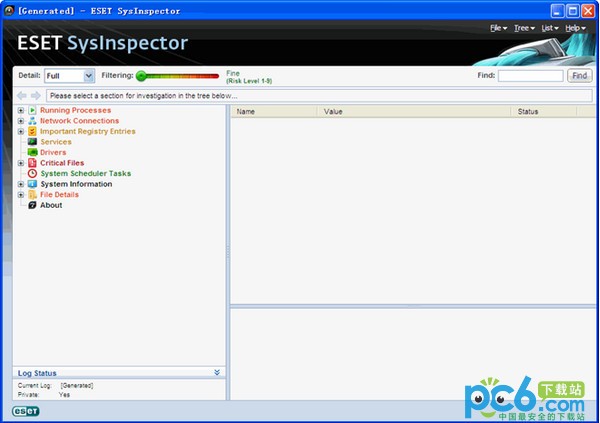The width and height of the screenshot is (600, 423).
Task: Click the 'Fine (Risk Level 1-9)' label
Action: pyautogui.click(x=249, y=77)
